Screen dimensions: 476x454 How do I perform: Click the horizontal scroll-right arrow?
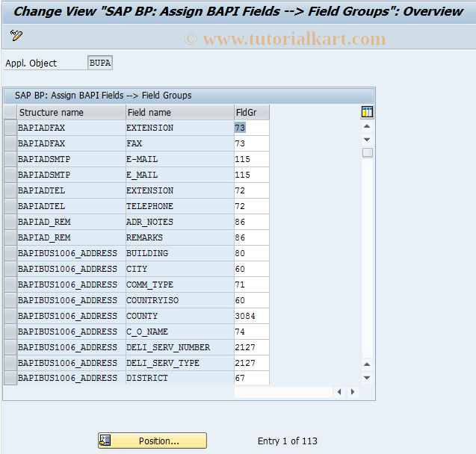[353, 392]
